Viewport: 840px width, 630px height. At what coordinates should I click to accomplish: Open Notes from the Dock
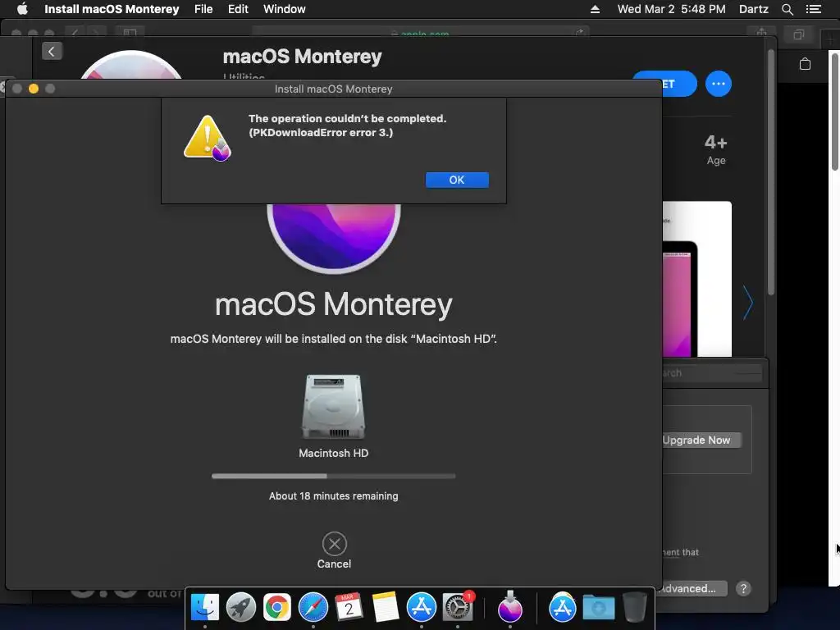tap(386, 608)
